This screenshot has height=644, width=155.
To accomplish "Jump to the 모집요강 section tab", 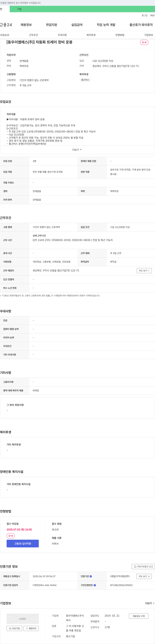I will coord(5,35).
